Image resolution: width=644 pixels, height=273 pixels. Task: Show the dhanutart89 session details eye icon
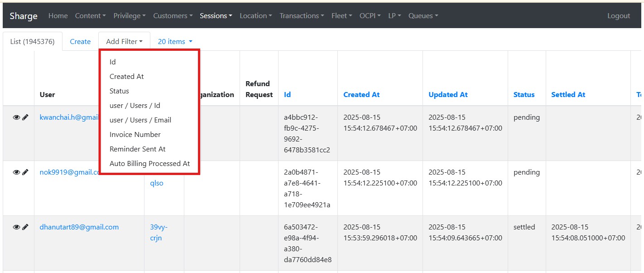16,227
